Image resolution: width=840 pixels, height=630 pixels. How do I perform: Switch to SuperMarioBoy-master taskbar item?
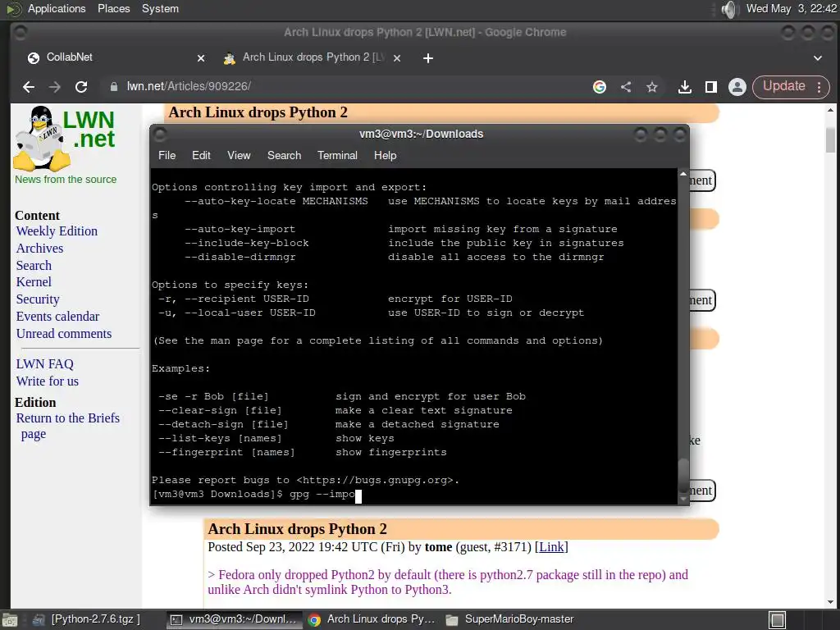point(510,619)
